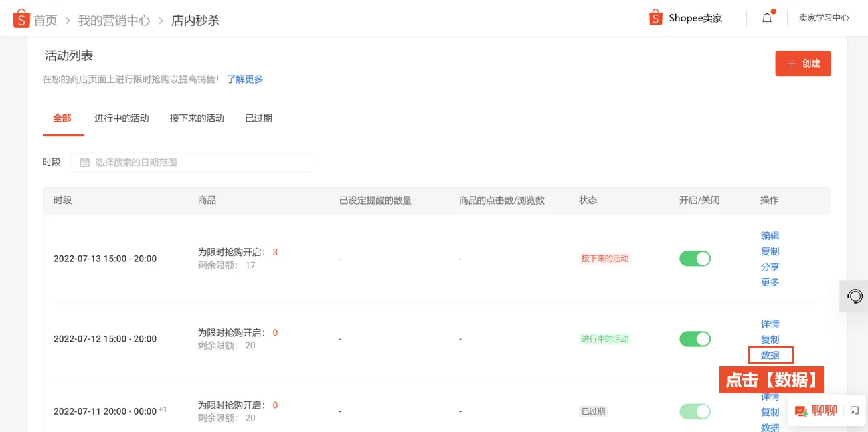Screen dimensions: 868x432
Task: Open the 已过期 tab
Action: click(x=257, y=117)
